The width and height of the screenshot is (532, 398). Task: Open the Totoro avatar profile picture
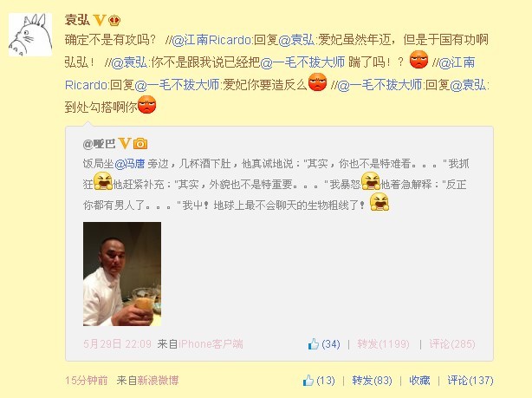pos(30,35)
